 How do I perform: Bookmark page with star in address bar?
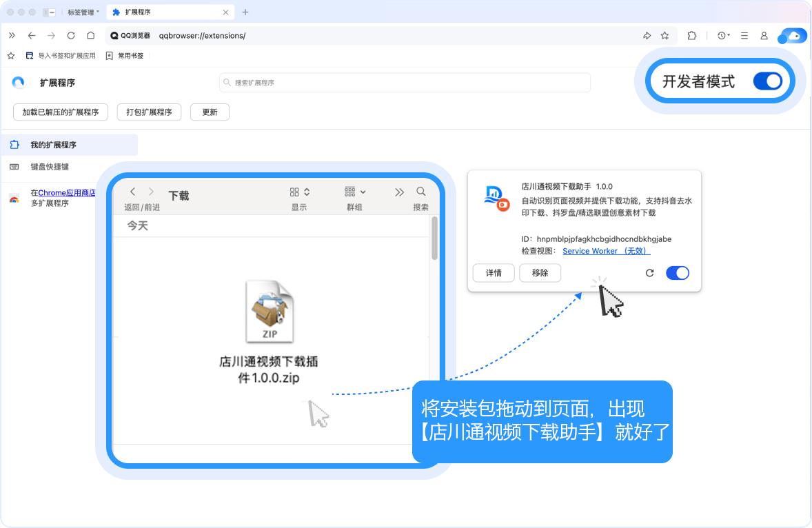(x=665, y=36)
